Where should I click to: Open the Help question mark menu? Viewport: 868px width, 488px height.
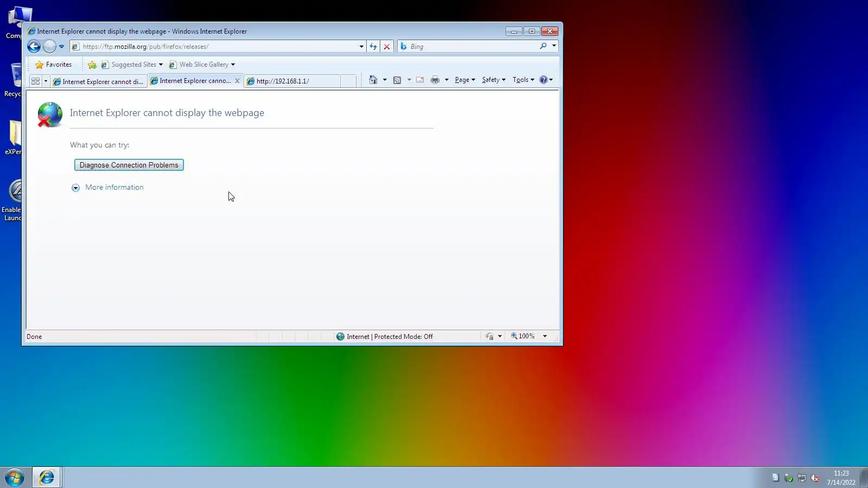click(x=546, y=80)
